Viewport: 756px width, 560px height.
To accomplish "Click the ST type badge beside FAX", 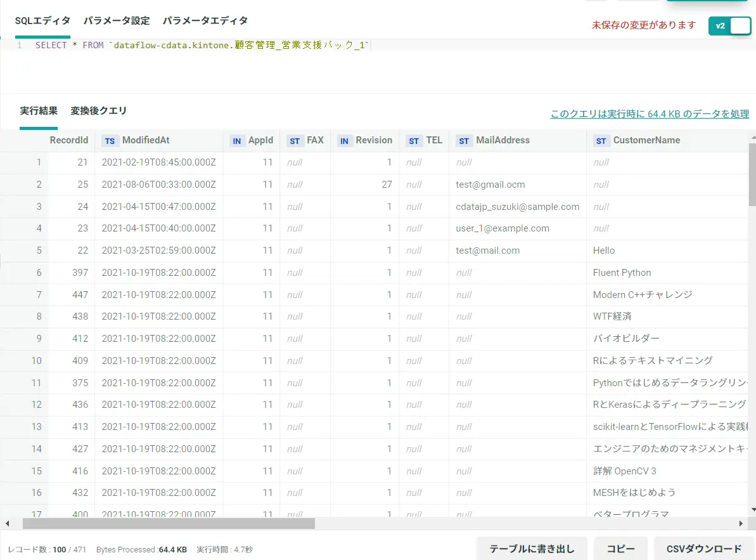I will [x=295, y=141].
